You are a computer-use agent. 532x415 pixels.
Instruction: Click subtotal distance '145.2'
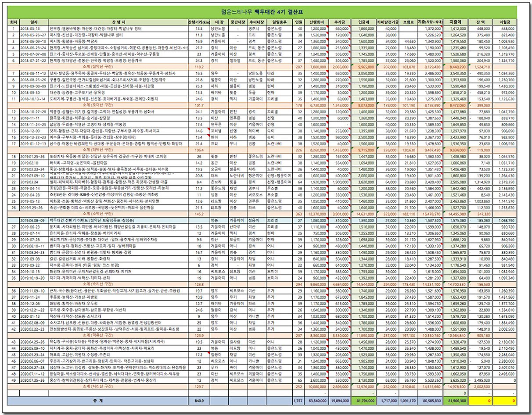coord(199,214)
